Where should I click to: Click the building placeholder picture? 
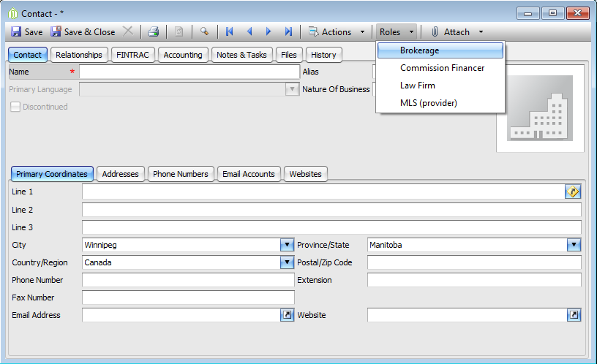coord(540,108)
